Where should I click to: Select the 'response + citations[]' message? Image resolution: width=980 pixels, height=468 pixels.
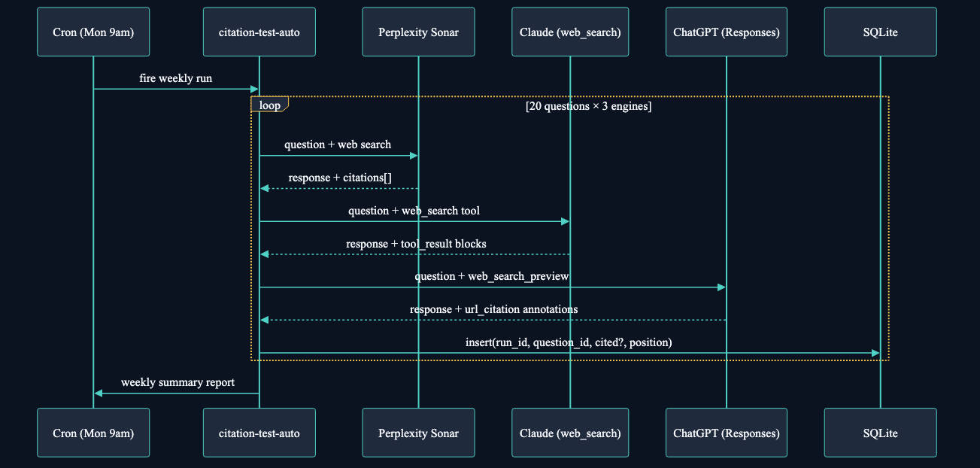[x=340, y=178]
